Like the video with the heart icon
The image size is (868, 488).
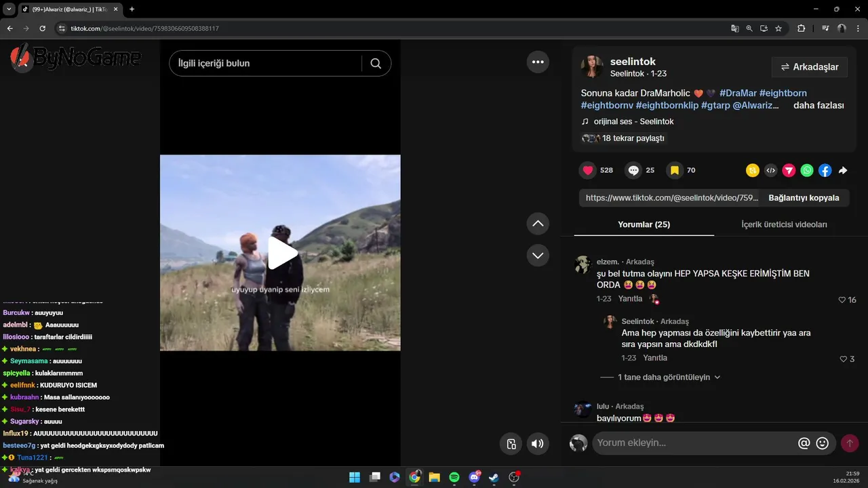(x=588, y=170)
